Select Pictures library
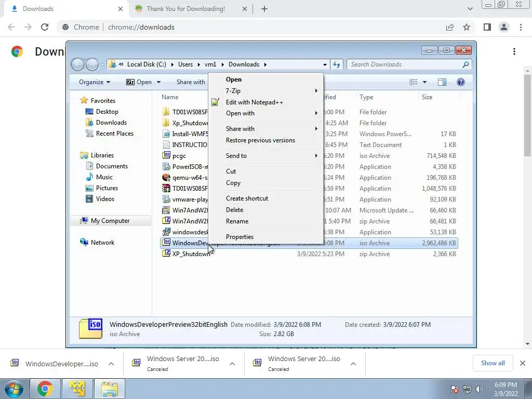532x399 pixels. point(107,188)
